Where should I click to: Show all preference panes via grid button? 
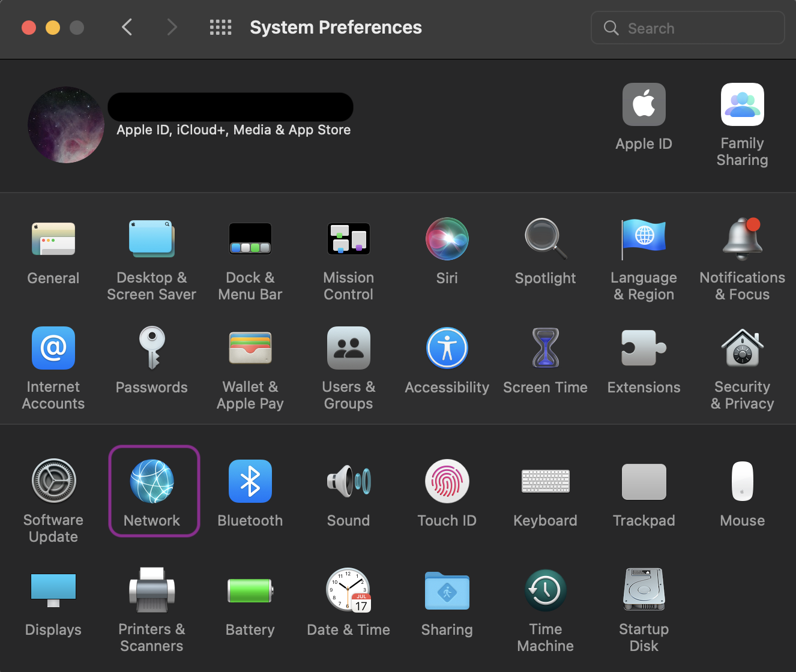click(220, 27)
